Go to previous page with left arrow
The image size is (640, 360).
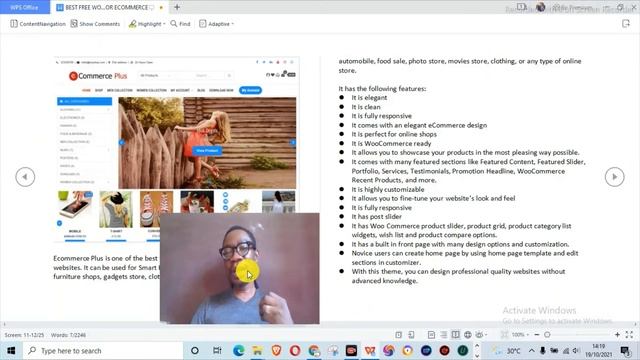(25, 177)
